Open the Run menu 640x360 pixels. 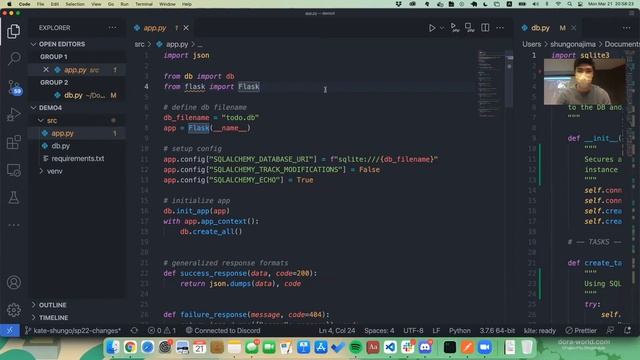coord(124,4)
